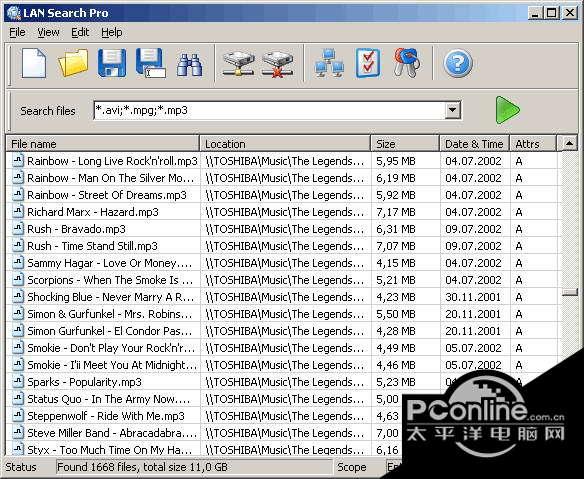
Task: Select Steppenwolf - Ride With Me.mp3
Action: (x=106, y=416)
